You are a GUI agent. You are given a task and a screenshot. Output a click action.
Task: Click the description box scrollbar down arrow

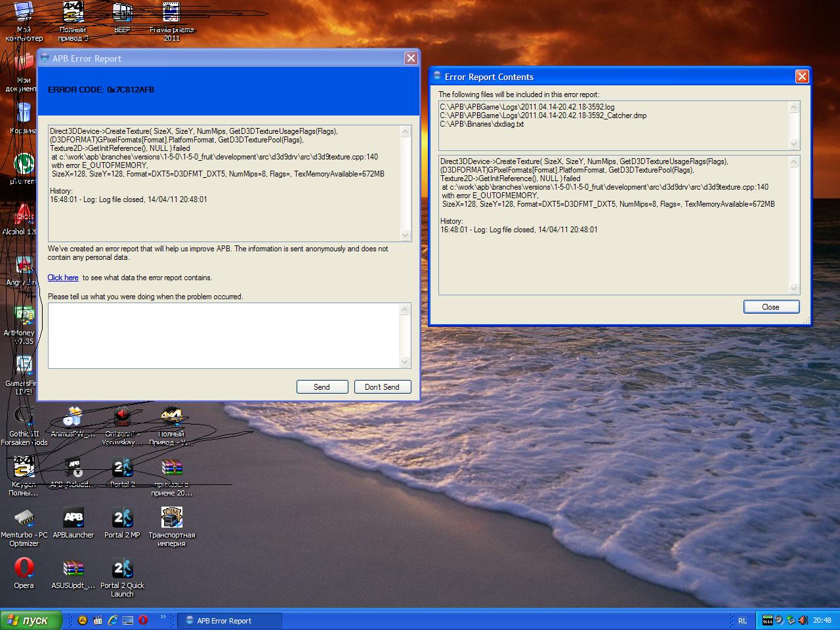405,362
